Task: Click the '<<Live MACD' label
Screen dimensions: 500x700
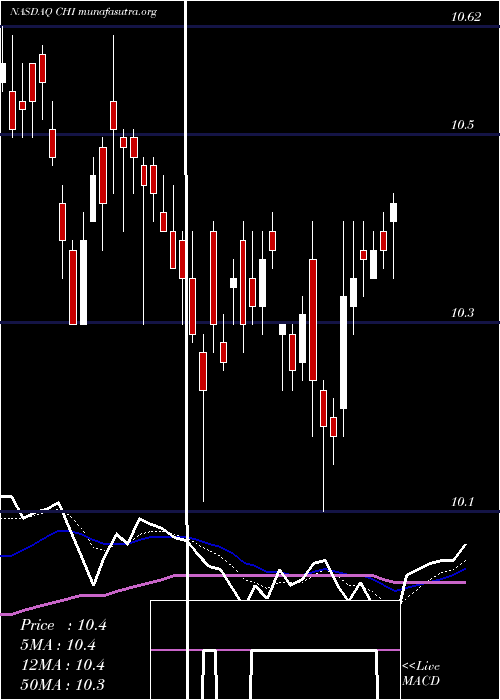Action: [x=421, y=674]
